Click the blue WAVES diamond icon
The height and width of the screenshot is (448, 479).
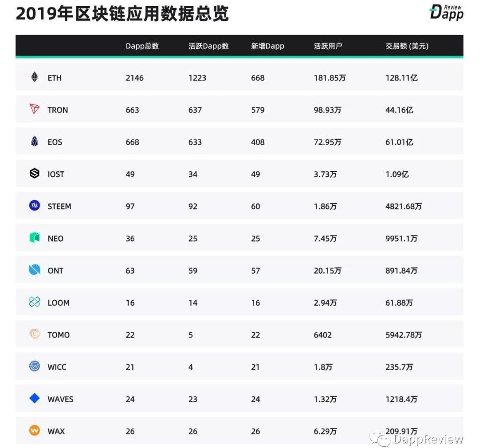click(x=35, y=398)
